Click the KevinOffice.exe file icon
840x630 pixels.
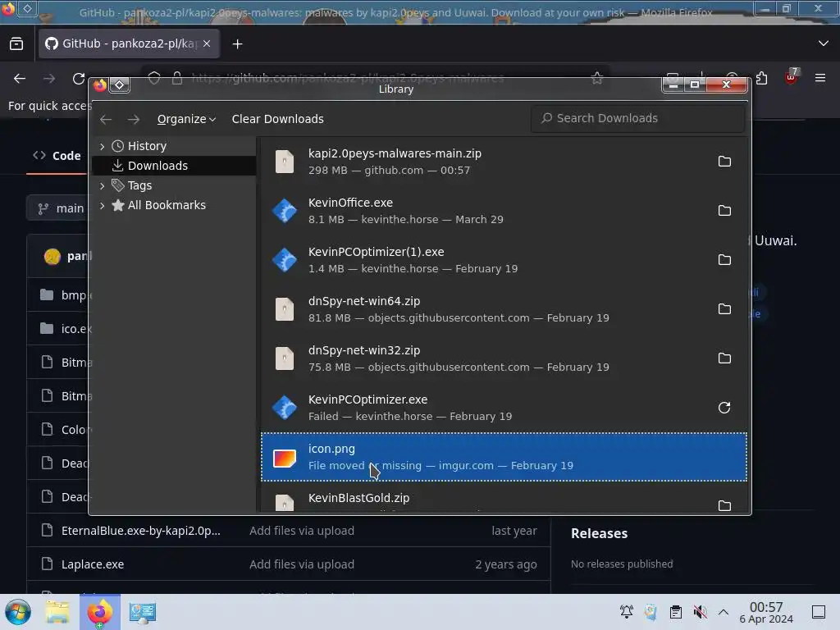click(285, 211)
